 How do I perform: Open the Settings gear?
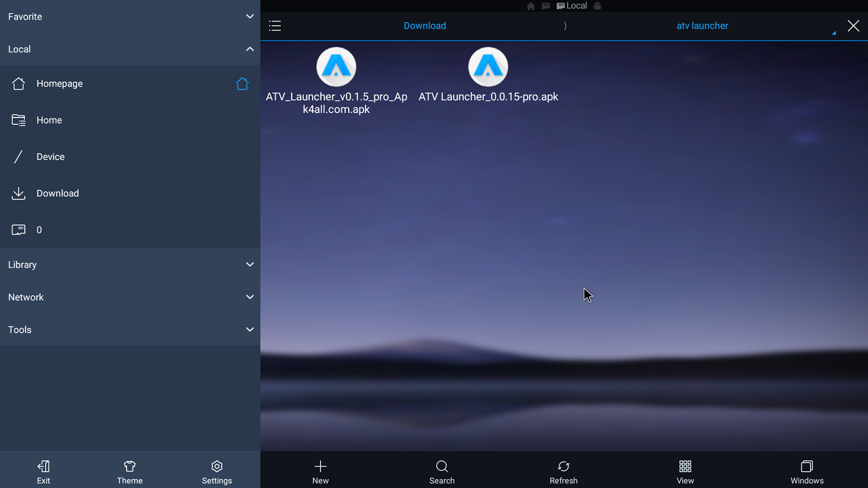click(x=217, y=472)
